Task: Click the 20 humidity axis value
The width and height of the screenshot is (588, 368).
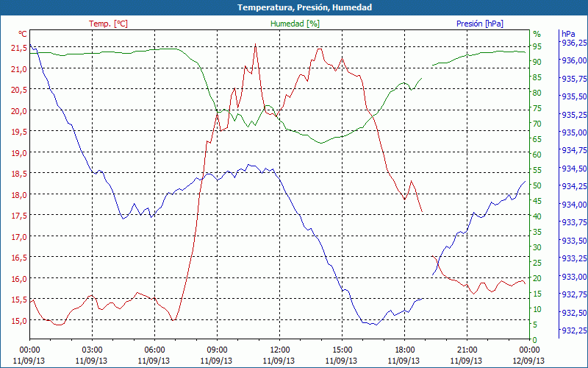Action: pos(537,278)
